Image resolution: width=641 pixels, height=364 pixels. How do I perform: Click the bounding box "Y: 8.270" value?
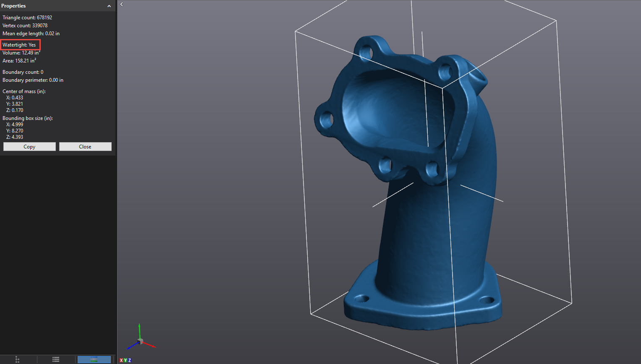[x=15, y=131]
